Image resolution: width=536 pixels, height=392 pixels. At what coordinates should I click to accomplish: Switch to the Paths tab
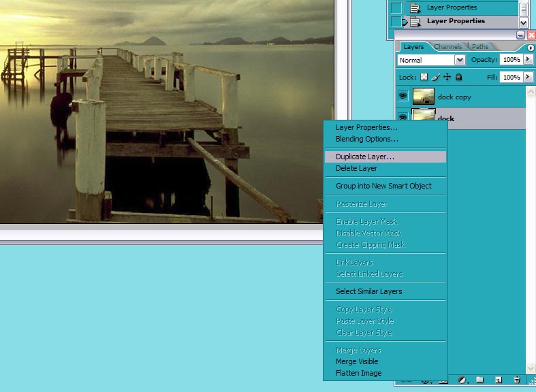click(480, 47)
